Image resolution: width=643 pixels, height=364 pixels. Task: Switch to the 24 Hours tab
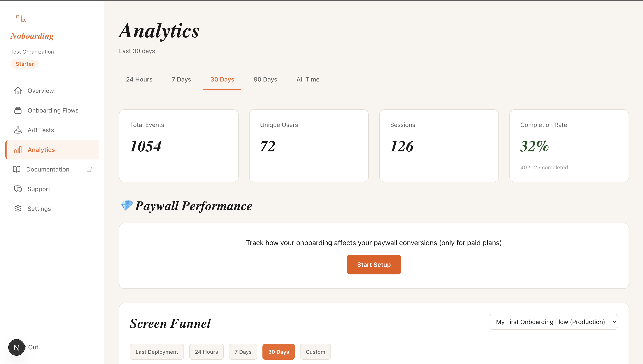pos(139,79)
